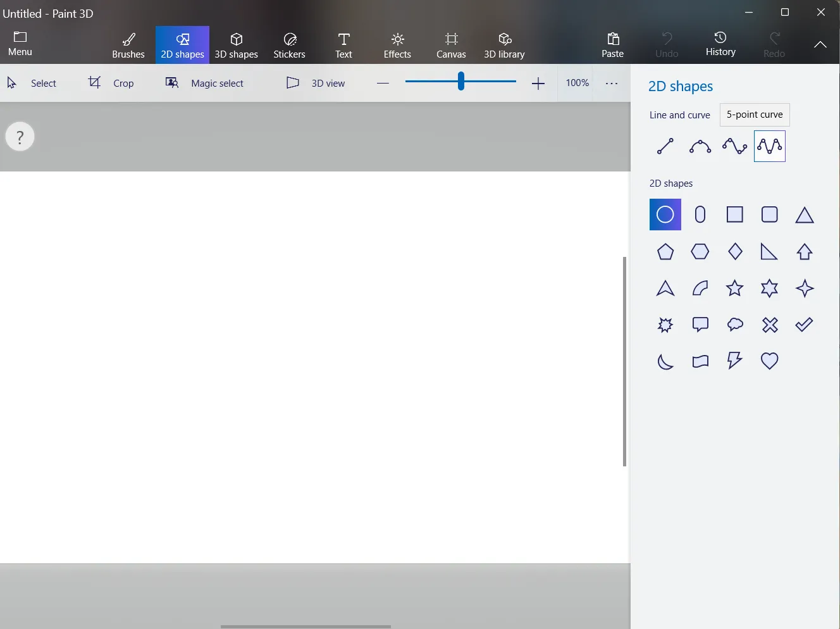This screenshot has width=840, height=629.
Task: Open the 3D shapes panel
Action: [236, 44]
